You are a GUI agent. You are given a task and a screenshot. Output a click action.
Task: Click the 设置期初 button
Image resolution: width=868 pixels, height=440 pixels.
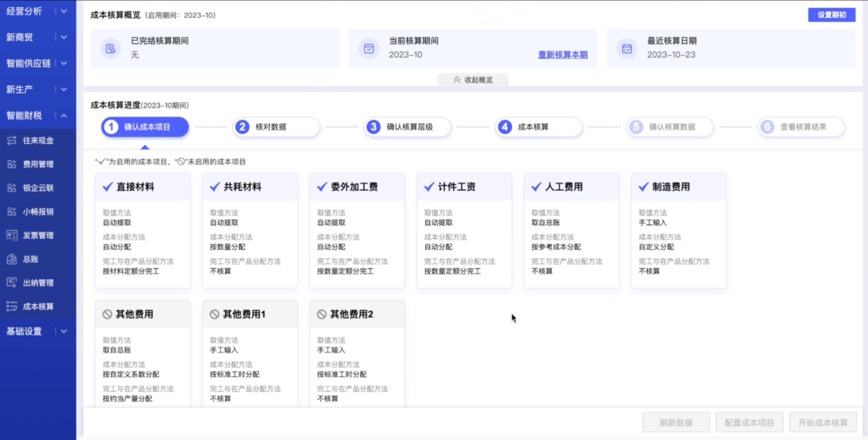[x=832, y=15]
